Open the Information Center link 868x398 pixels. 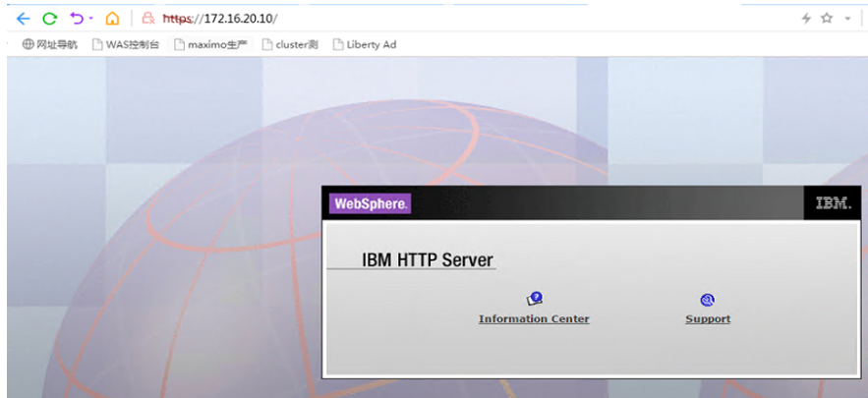(534, 318)
